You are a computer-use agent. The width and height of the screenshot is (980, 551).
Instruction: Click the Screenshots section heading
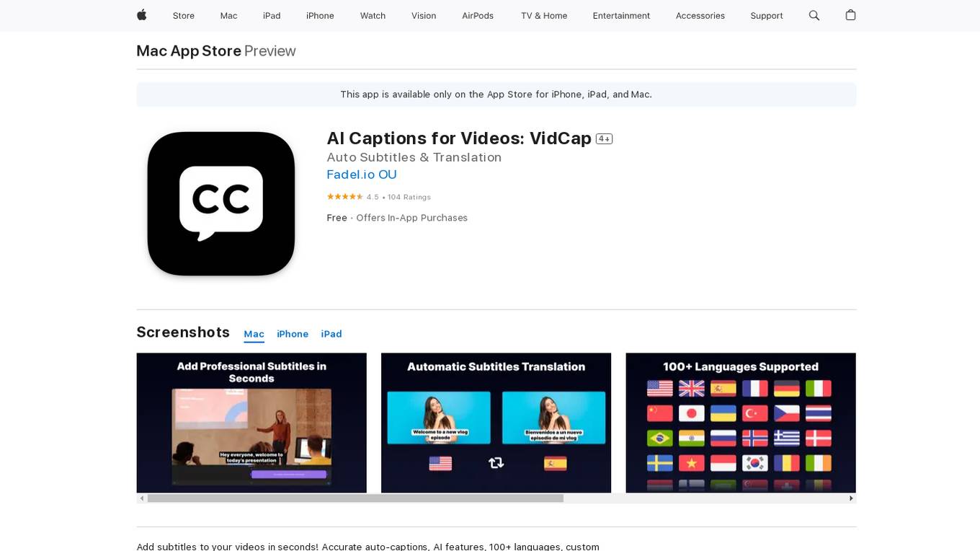183,332
